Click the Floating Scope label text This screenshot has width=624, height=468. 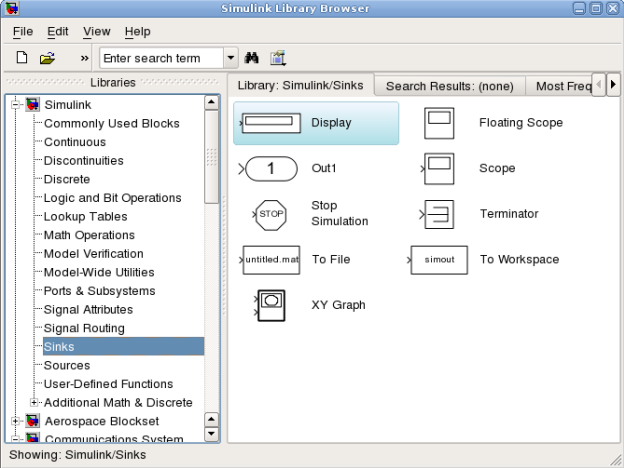(x=521, y=123)
